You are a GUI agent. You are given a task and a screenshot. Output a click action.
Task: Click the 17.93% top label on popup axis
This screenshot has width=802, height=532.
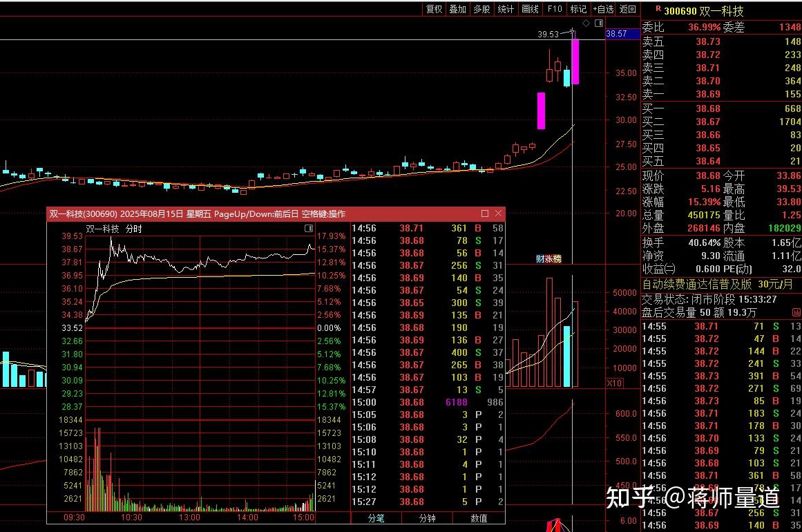tap(331, 236)
